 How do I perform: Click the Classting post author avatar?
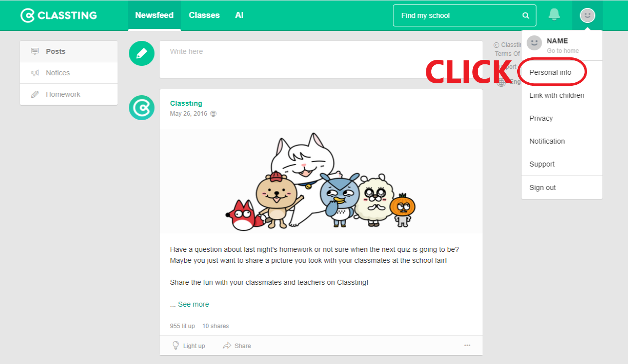(x=141, y=108)
